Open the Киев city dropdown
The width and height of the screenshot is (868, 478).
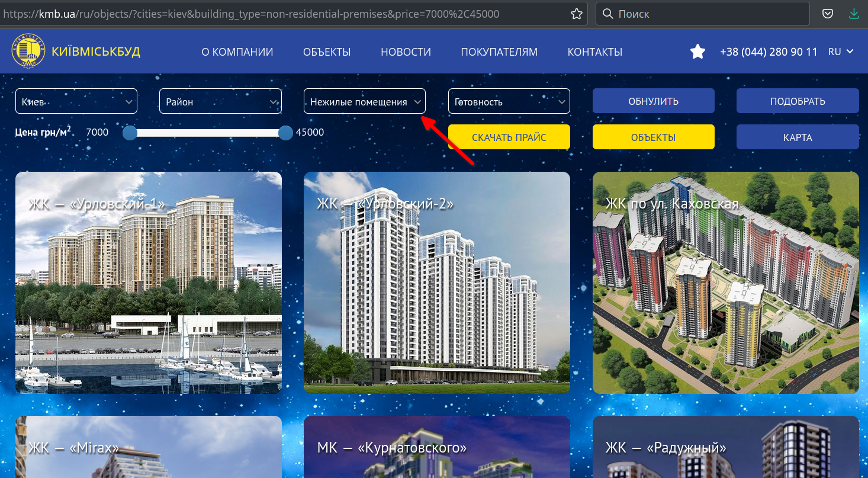point(76,101)
